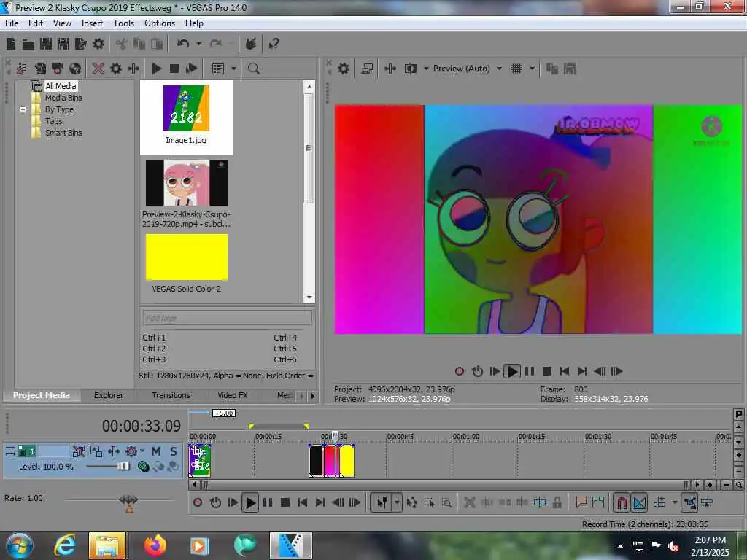Get media from the web icon
The image size is (747, 560).
[x=75, y=69]
